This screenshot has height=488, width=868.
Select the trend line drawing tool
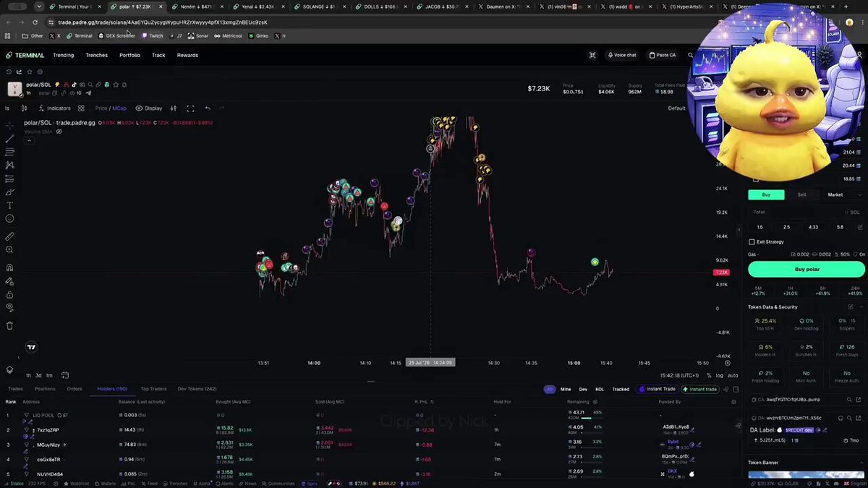[x=9, y=139]
